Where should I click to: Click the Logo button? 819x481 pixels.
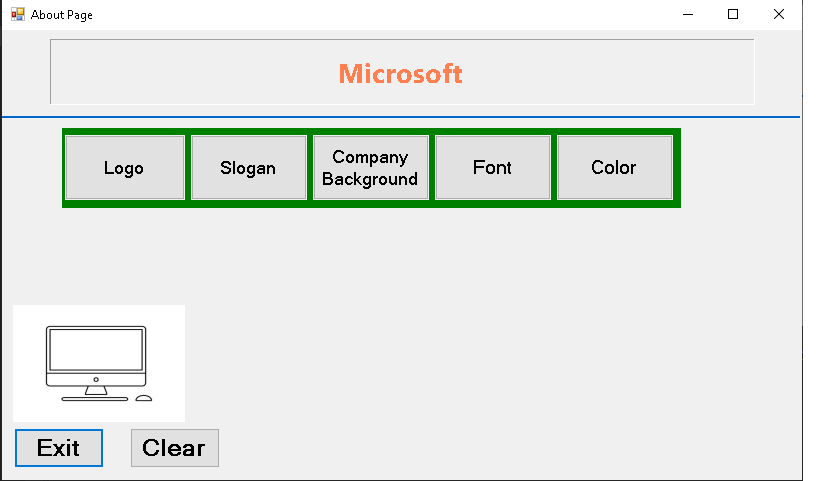point(125,168)
